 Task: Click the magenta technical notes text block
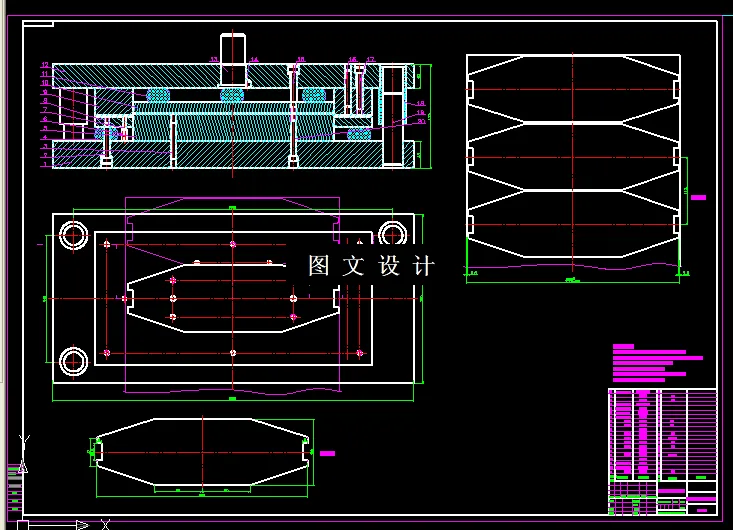click(x=658, y=363)
